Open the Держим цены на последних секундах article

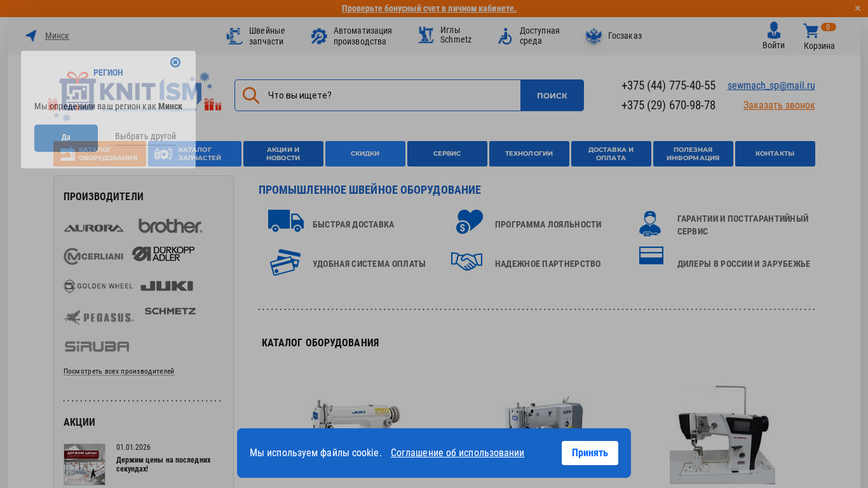click(163, 464)
